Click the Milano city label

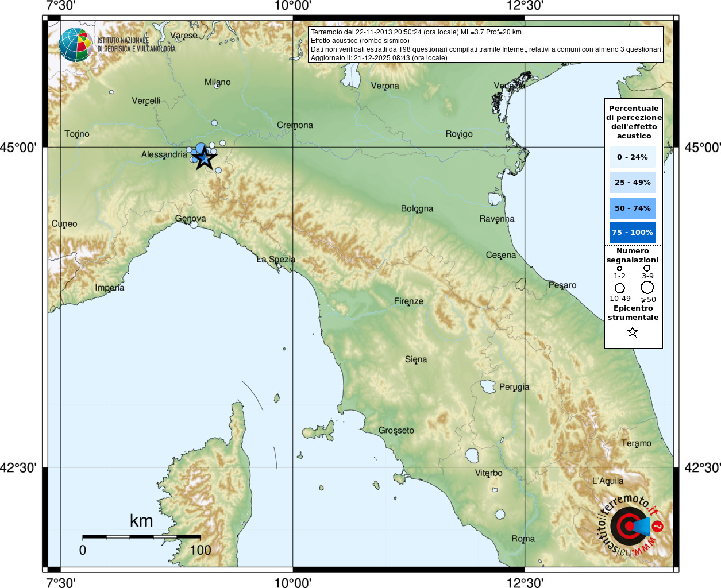point(217,82)
